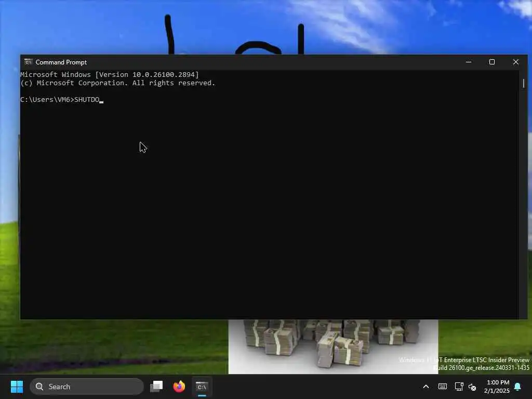The height and width of the screenshot is (399, 532).
Task: Minimize the Command Prompt window
Action: point(469,62)
